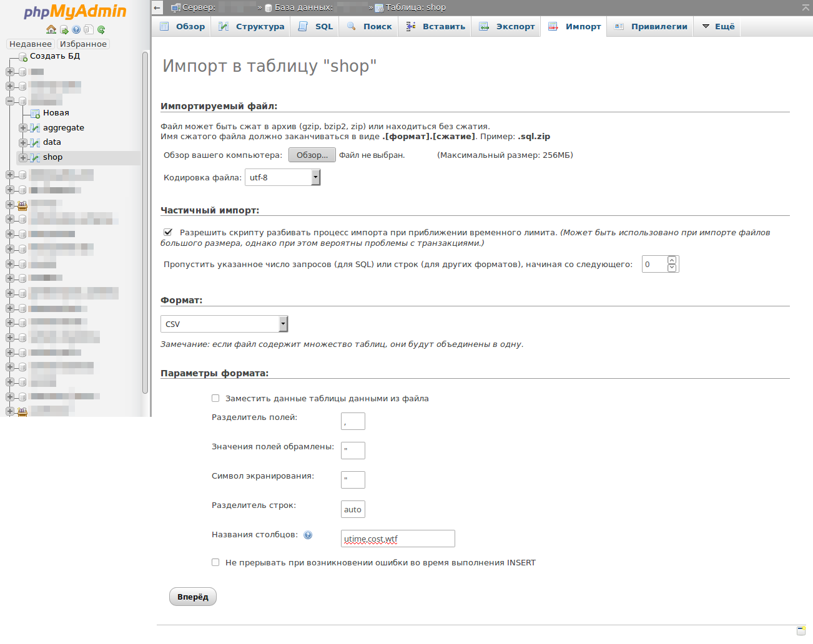Open help icon next to Названия столбцов
813x644 pixels.
(308, 535)
